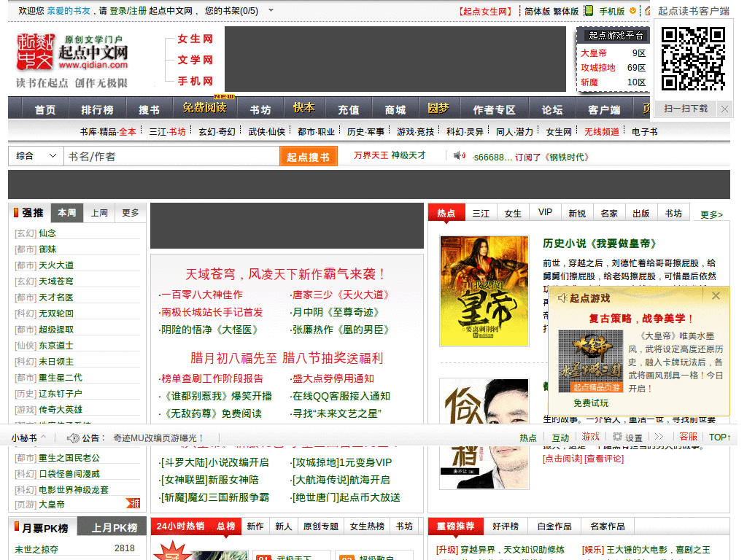Switch to 好评榜 tab
This screenshot has height=560, width=747.
(x=506, y=526)
